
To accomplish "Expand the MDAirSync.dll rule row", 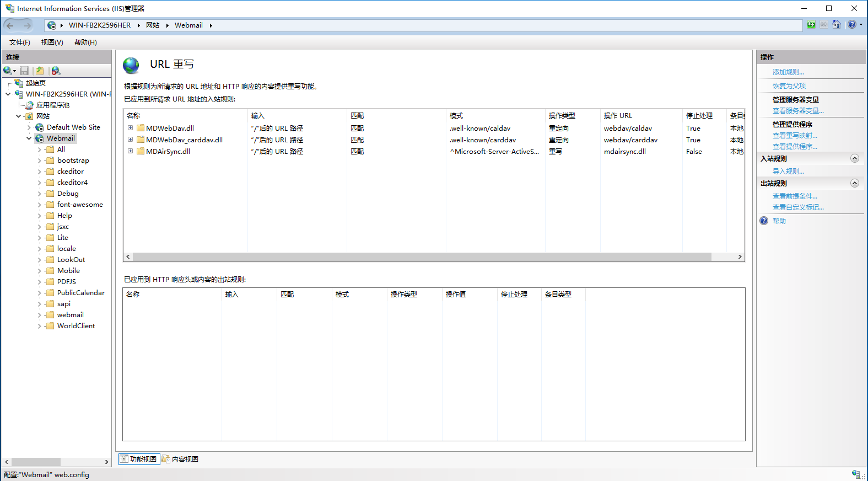I will (x=131, y=151).
